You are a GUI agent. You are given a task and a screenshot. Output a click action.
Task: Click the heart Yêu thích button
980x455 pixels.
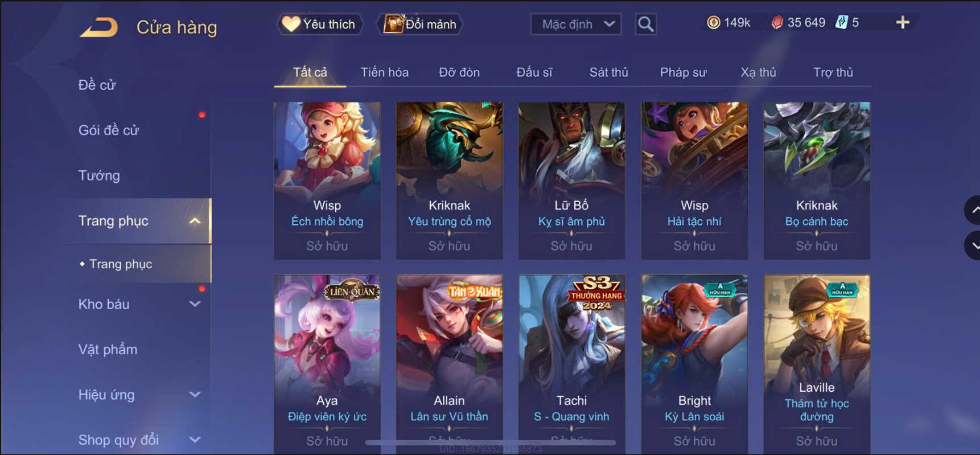tap(320, 24)
